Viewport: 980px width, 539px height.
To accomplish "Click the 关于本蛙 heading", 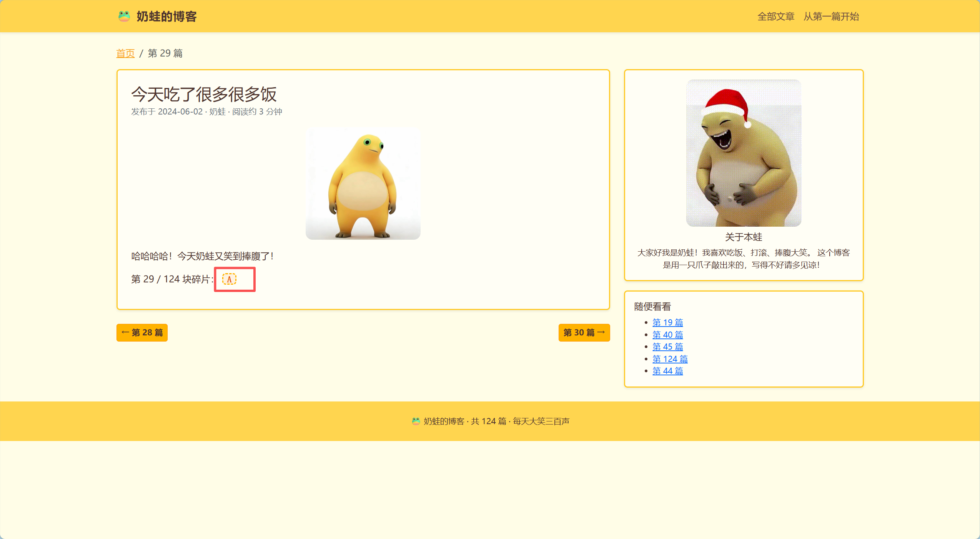I will point(744,237).
